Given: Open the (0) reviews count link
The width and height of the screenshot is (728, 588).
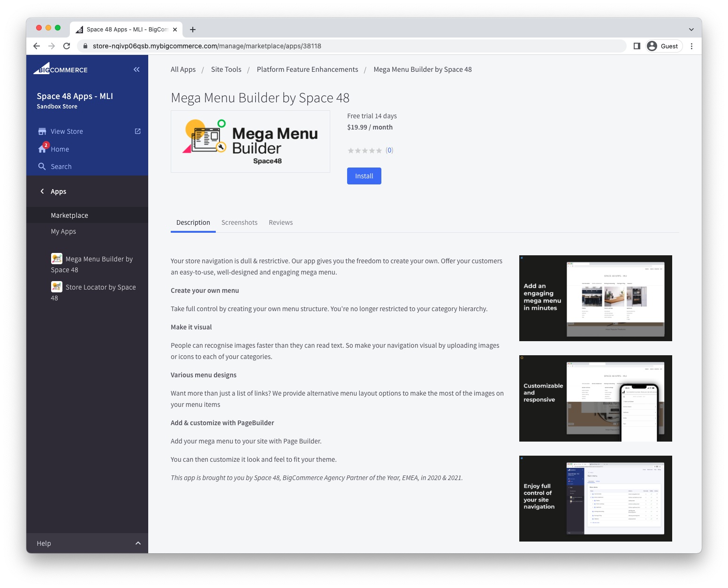Looking at the screenshot, I should coord(389,150).
